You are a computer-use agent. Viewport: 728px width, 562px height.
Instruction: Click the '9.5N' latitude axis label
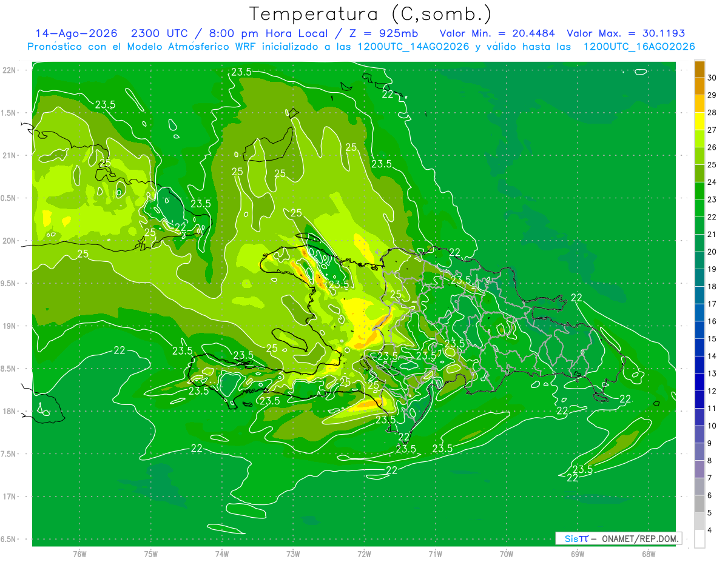tap(9, 283)
